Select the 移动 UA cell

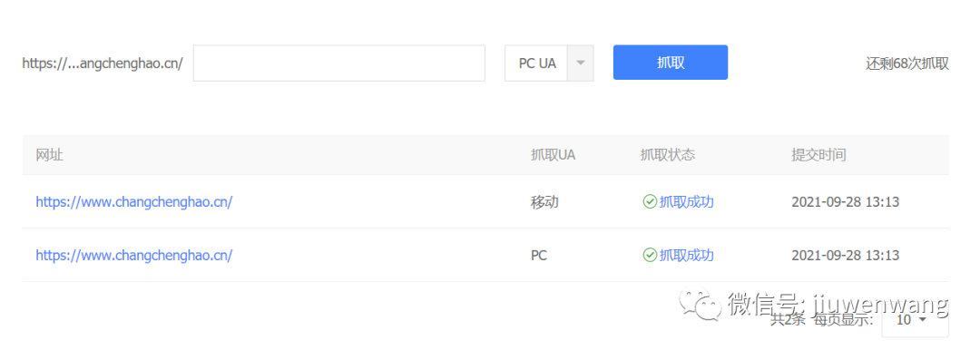pos(544,202)
